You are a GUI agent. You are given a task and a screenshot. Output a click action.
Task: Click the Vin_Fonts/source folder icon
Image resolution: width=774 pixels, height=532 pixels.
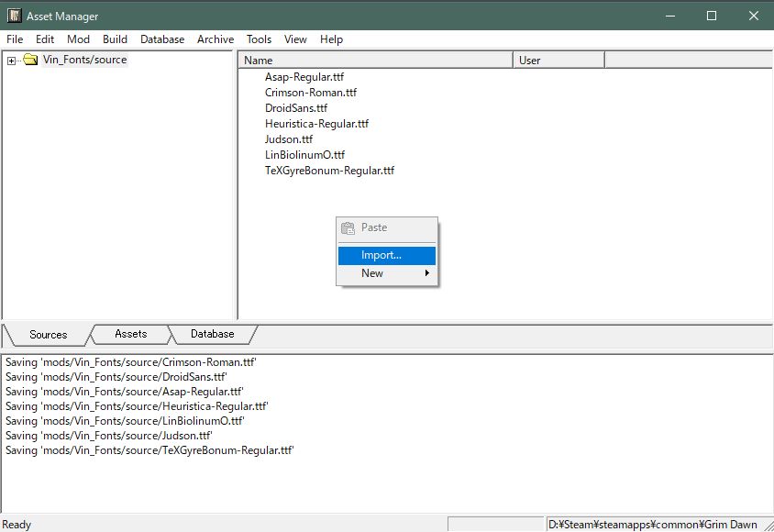pyautogui.click(x=30, y=61)
